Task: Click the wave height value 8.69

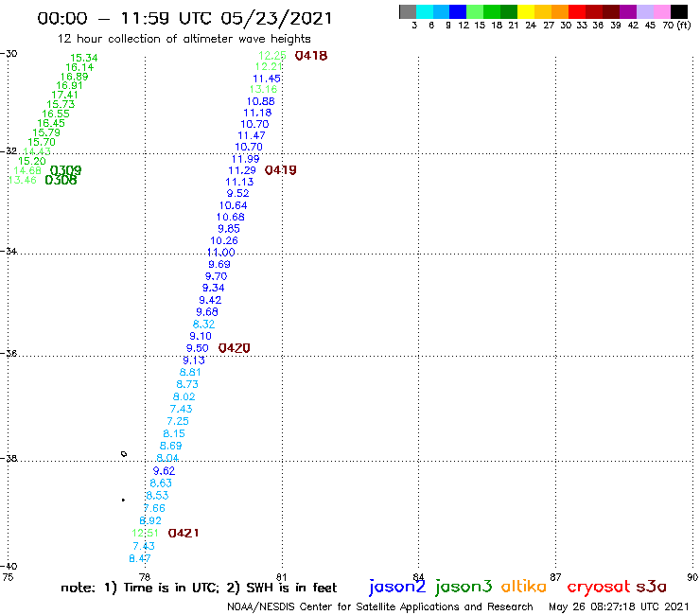Action: (170, 446)
